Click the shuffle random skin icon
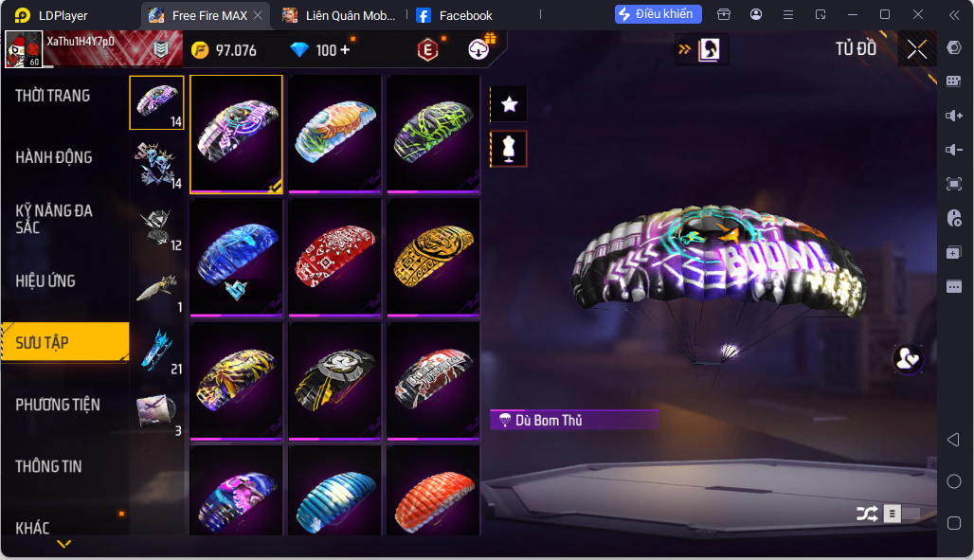 pyautogui.click(x=867, y=514)
